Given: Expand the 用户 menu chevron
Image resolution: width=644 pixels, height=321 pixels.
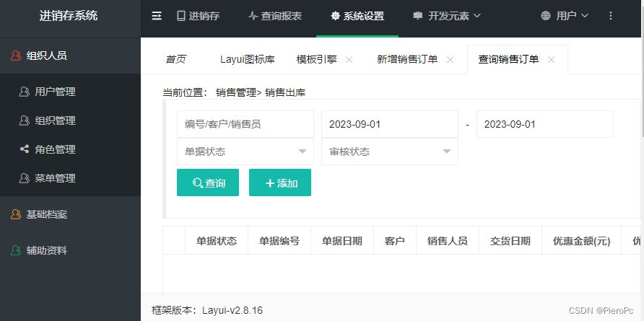Looking at the screenshot, I should click(585, 16).
